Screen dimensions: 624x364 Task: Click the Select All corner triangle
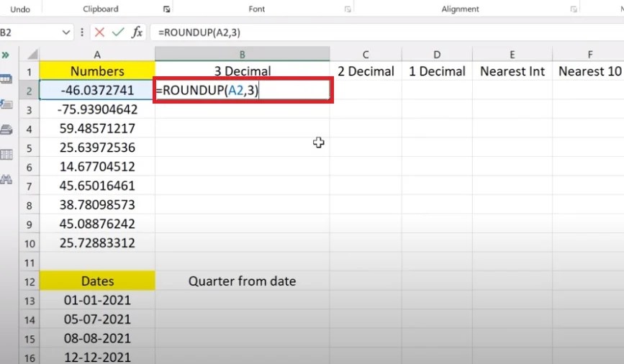32,54
